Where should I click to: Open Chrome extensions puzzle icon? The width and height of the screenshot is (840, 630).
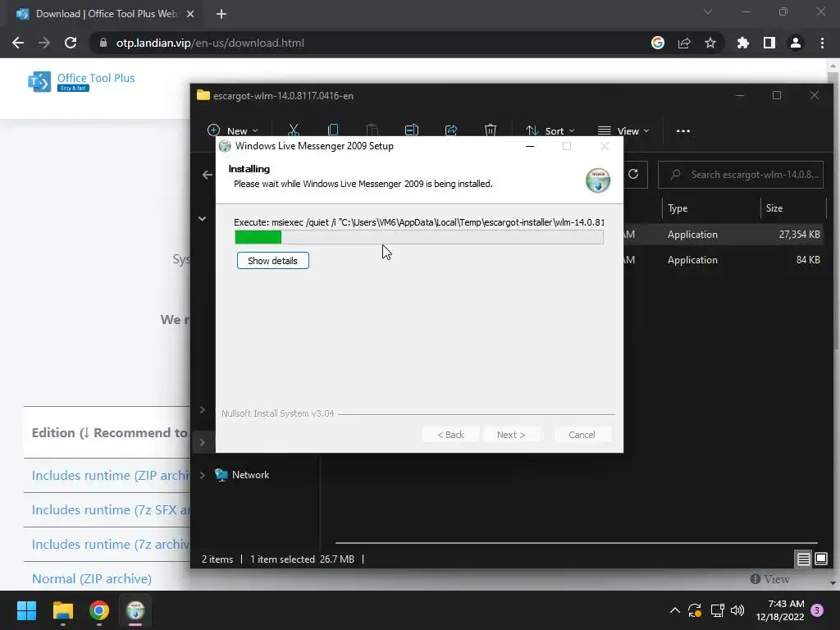tap(743, 43)
